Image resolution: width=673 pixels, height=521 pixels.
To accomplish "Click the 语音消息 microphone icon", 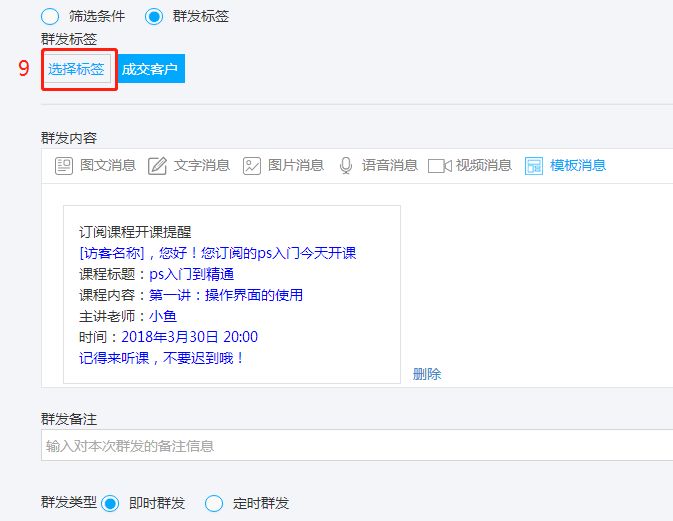I will pyautogui.click(x=346, y=166).
